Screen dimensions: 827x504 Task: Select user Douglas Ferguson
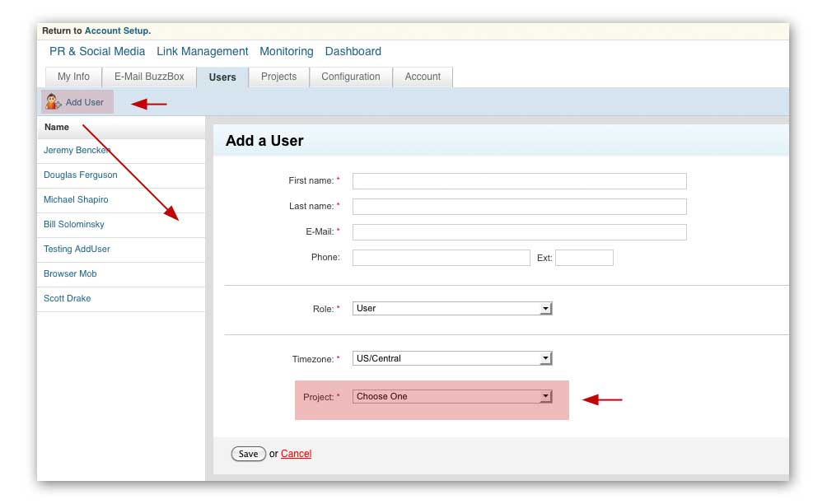pyautogui.click(x=80, y=175)
